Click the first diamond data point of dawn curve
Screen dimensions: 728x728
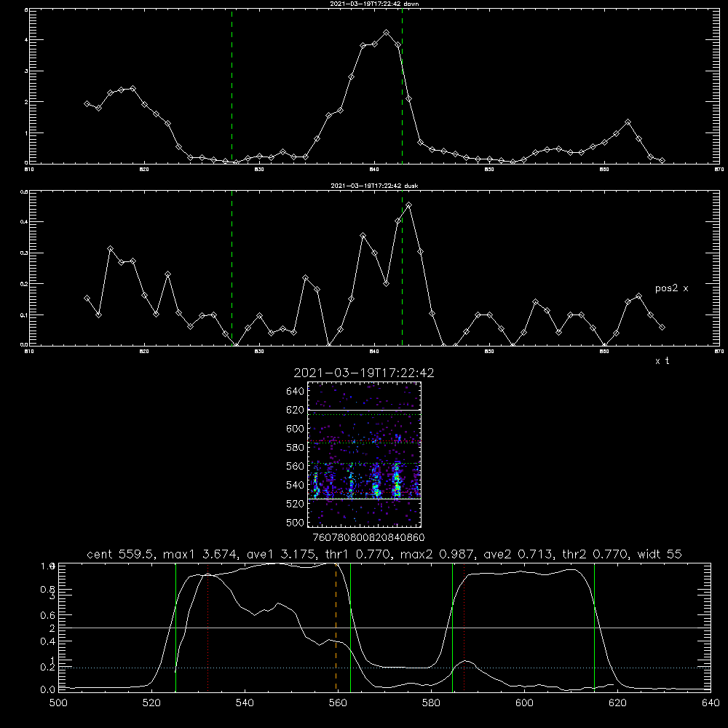point(87,104)
